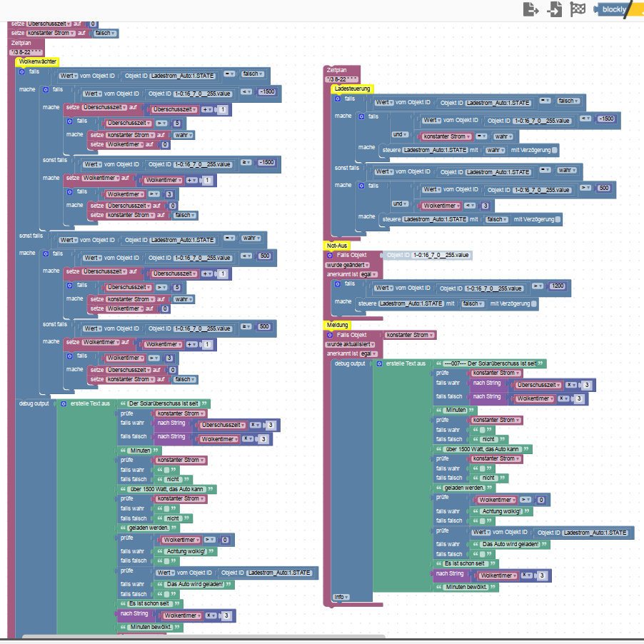
Task: Click Zeitplan cron field on left block
Action: pyautogui.click(x=26, y=52)
